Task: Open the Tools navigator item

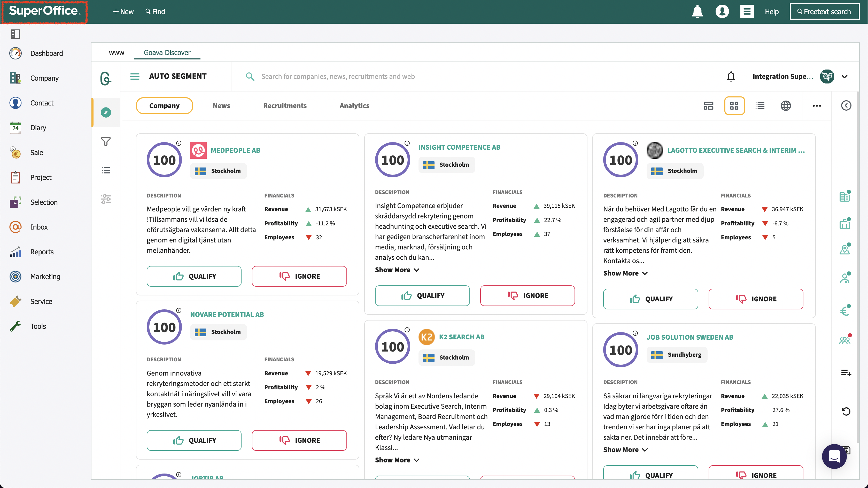Action: click(28, 326)
